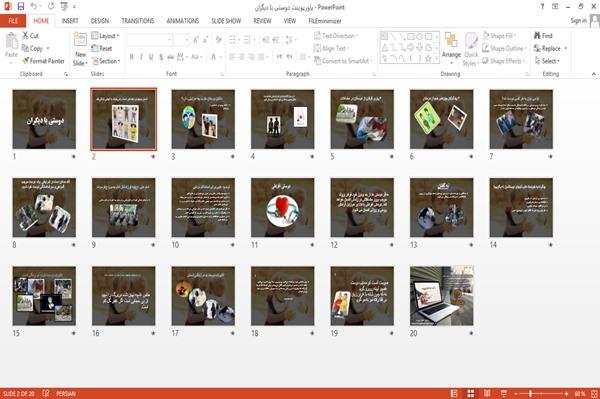Toggle the Bold formatting button
600x399 pixels.
tap(131, 57)
